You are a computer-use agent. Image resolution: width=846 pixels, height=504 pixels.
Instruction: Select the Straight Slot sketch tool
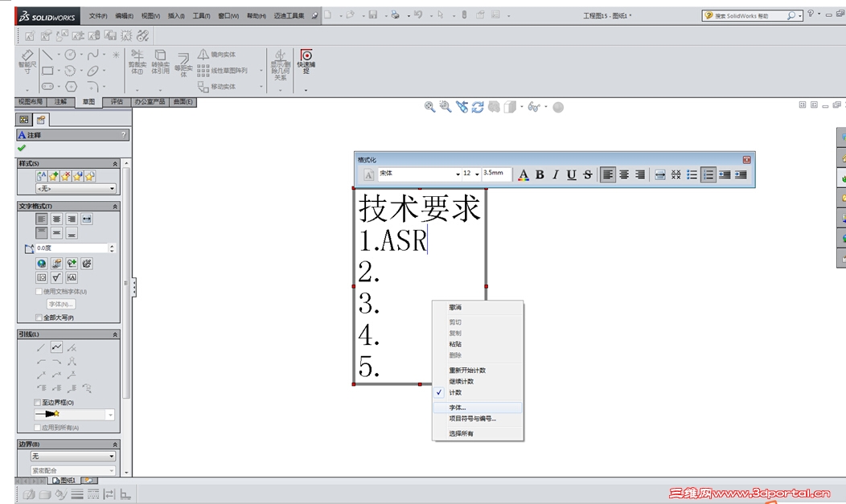point(47,86)
